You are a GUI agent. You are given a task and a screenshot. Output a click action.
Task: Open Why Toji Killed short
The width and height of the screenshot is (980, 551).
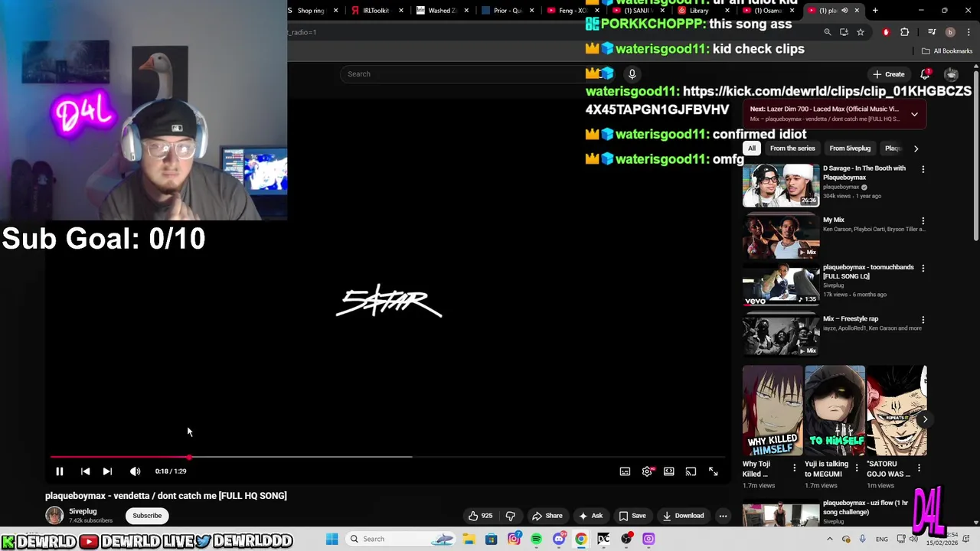(773, 411)
